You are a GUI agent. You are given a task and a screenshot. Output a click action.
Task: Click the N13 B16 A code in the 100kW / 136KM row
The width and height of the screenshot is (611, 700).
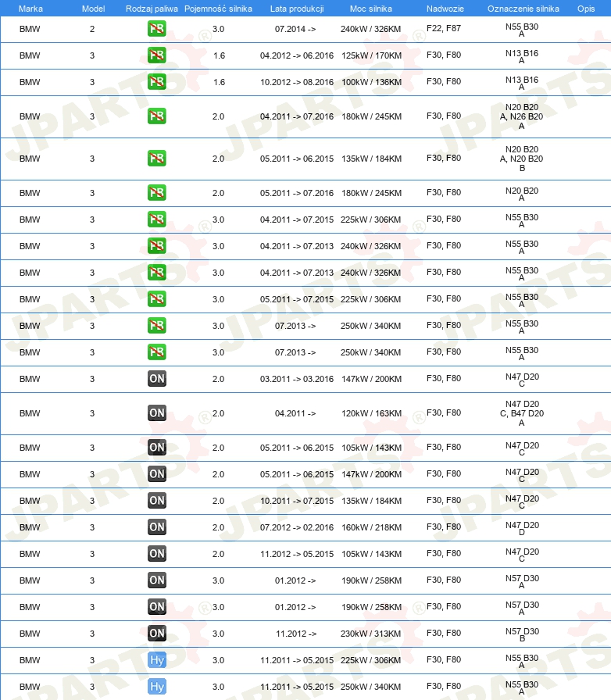point(522,83)
